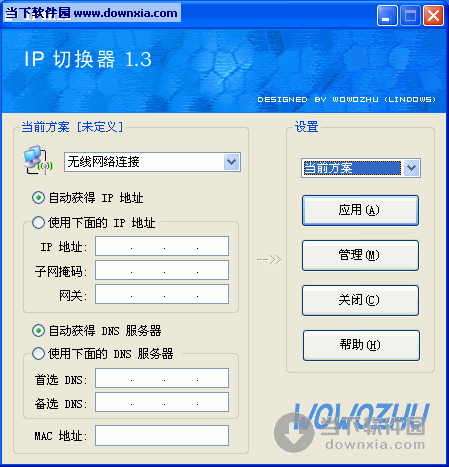Expand the 当前方案 scheme dropdown arrow
This screenshot has width=449, height=467.
(412, 168)
